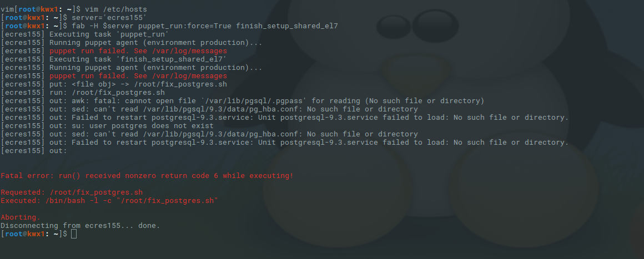Click 'Disconnecting from ecres155... done.' line
Image resolution: width=644 pixels, height=259 pixels.
tap(80, 226)
